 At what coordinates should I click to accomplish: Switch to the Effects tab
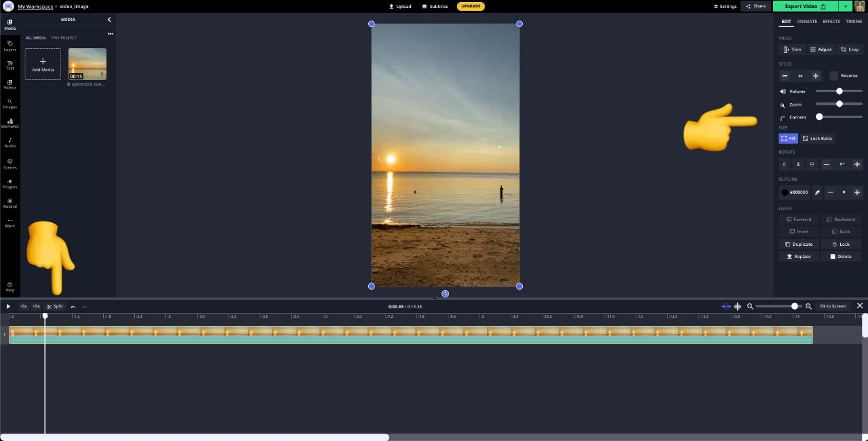[831, 22]
